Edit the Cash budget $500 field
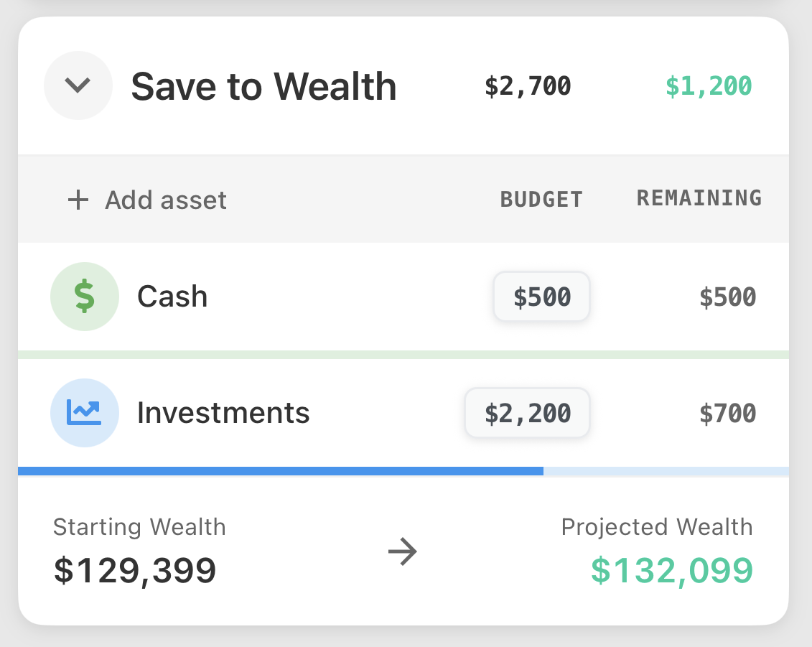The height and width of the screenshot is (647, 812). [541, 297]
